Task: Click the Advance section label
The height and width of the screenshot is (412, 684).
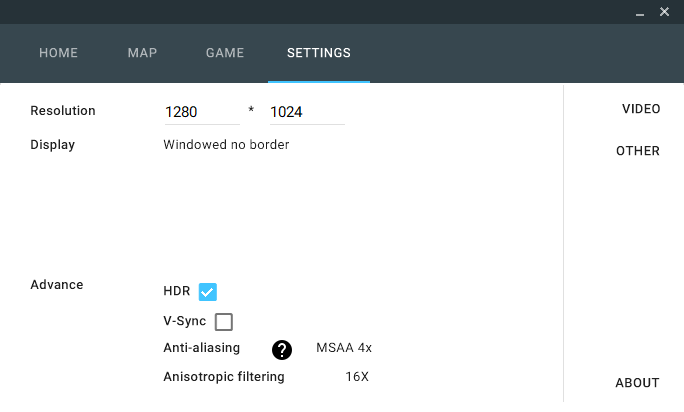Action: [57, 285]
